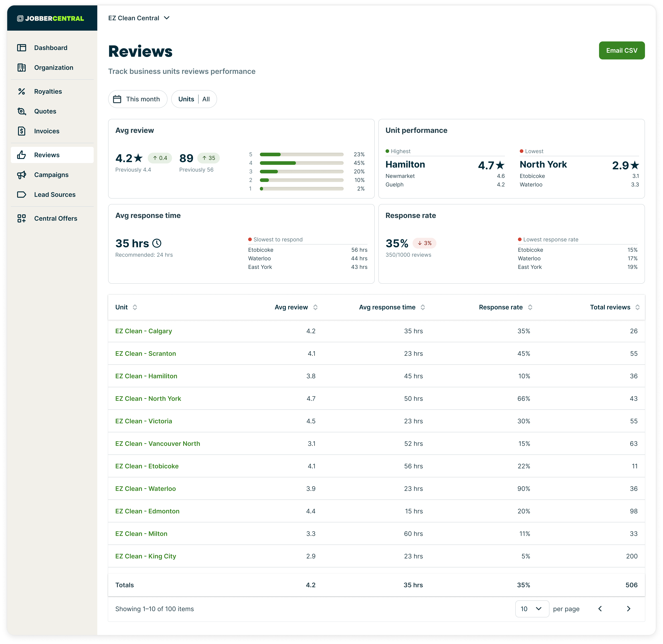The image size is (663, 644).
Task: Go to next page arrow
Action: pyautogui.click(x=628, y=609)
